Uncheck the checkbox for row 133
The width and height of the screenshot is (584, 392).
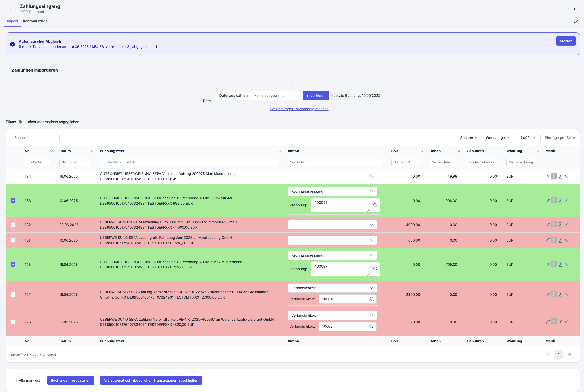[x=13, y=200]
